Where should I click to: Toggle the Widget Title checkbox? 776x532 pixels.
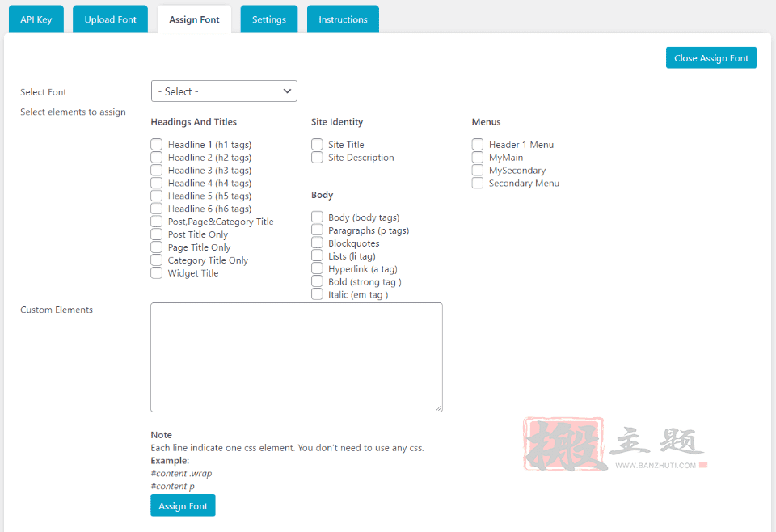click(x=156, y=273)
